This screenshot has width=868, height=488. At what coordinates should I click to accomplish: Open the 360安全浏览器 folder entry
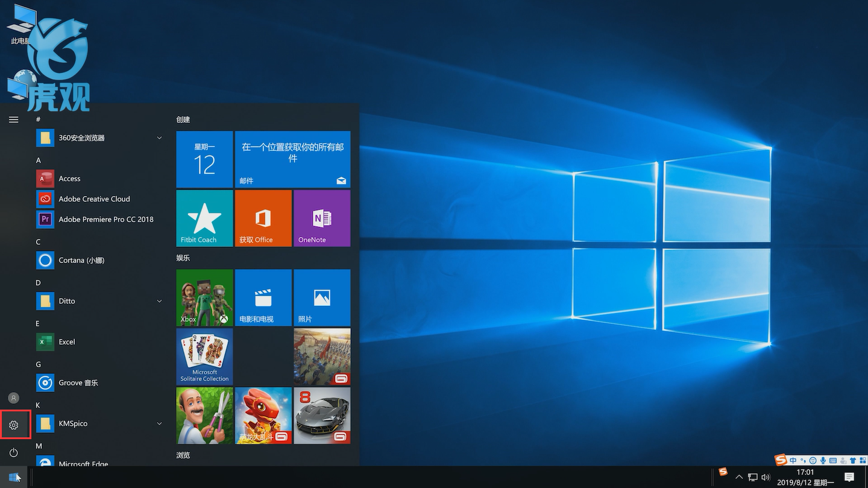pyautogui.click(x=99, y=138)
